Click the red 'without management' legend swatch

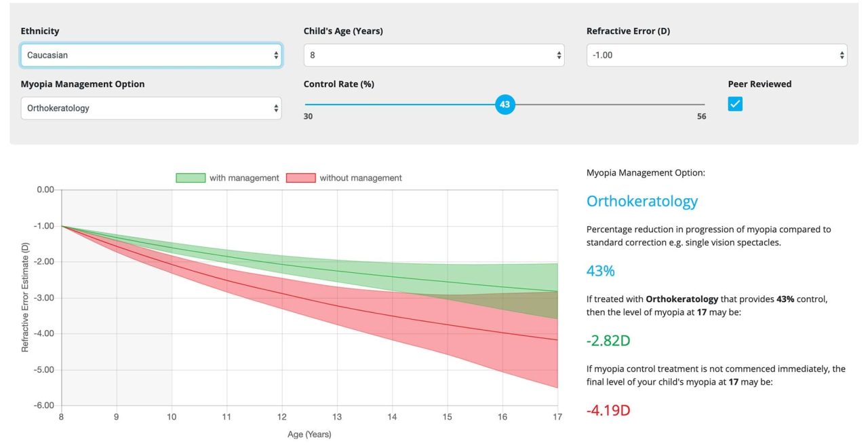coord(300,177)
